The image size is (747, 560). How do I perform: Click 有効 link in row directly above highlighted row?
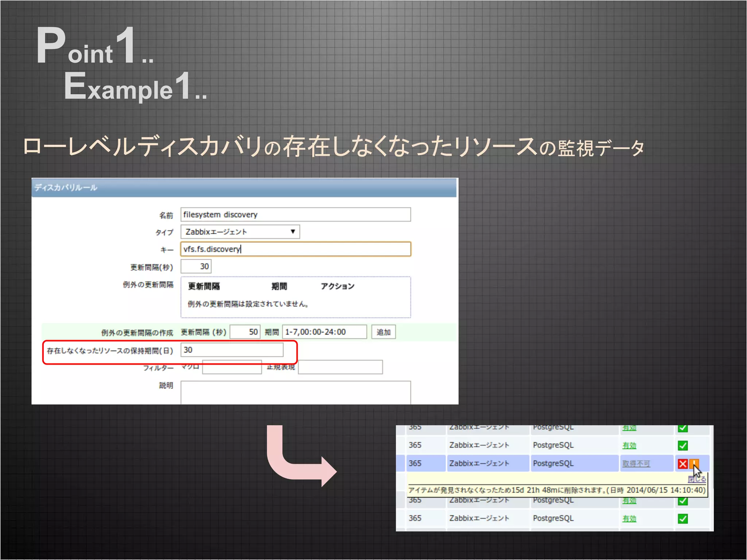(629, 446)
